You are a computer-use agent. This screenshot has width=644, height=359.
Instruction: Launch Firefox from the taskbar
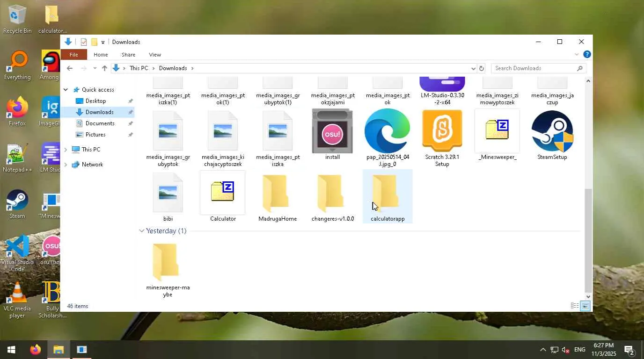[35, 350]
